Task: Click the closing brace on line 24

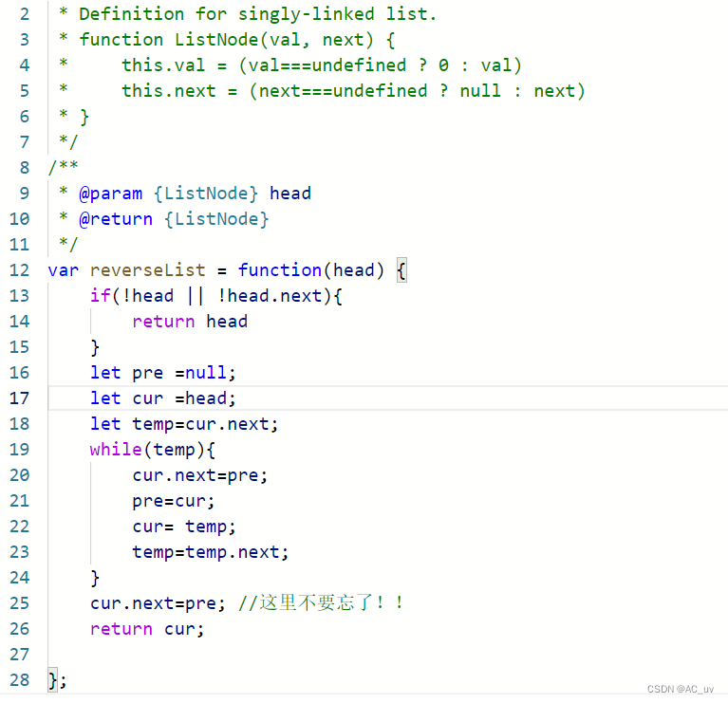Action: (x=95, y=578)
